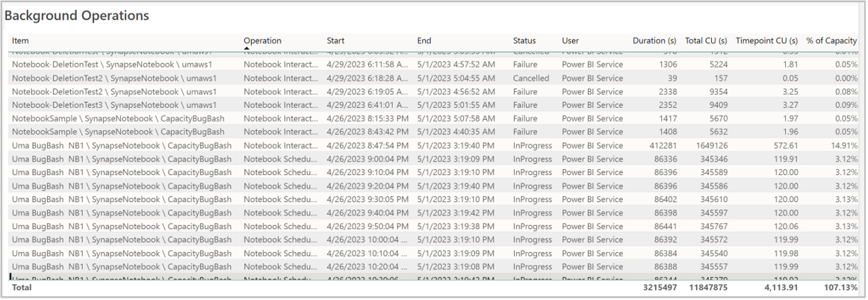Sort by the Item column header
The width and height of the screenshot is (868, 300).
20,40
